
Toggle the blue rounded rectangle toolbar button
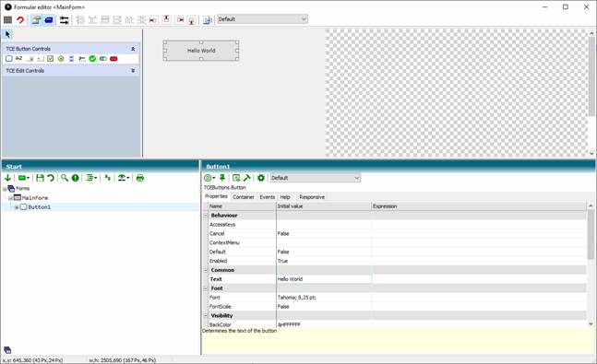(x=49, y=19)
